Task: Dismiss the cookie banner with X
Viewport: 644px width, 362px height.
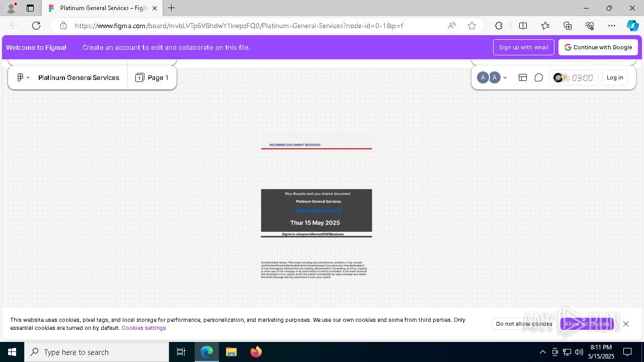Action: [626, 324]
